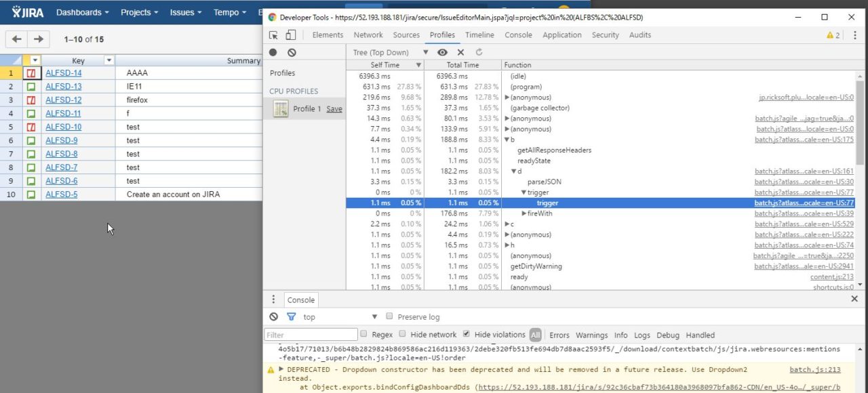Image resolution: width=868 pixels, height=393 pixels.
Task: Click the issue type icon for ALFSD-13
Action: [x=31, y=87]
